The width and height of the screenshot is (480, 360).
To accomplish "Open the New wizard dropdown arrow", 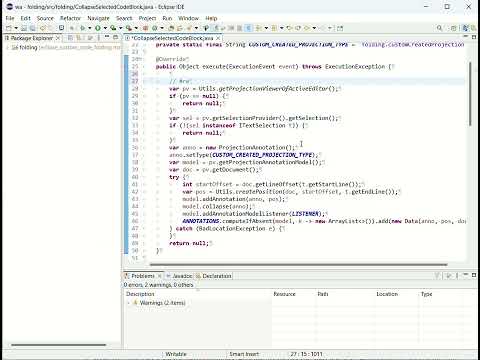I will click(16, 28).
